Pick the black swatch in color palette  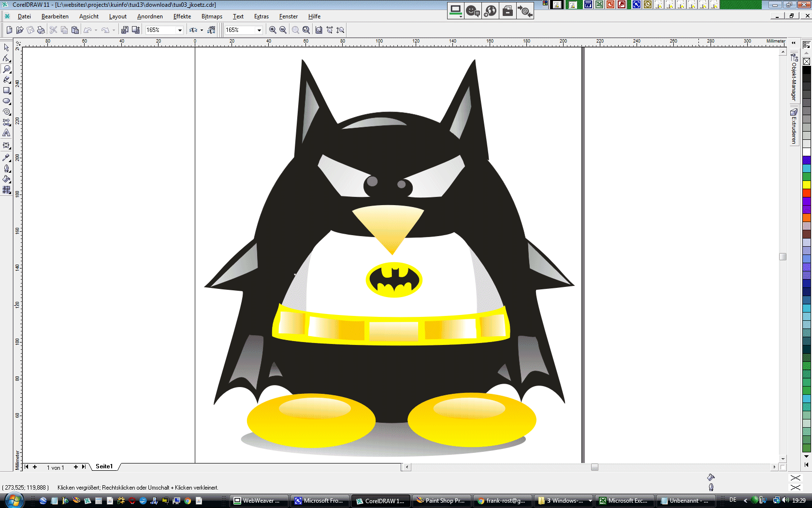click(807, 70)
